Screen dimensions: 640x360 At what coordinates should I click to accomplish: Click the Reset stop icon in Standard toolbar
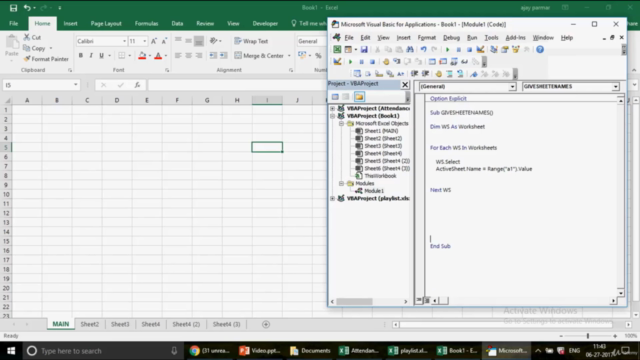pos(469,49)
